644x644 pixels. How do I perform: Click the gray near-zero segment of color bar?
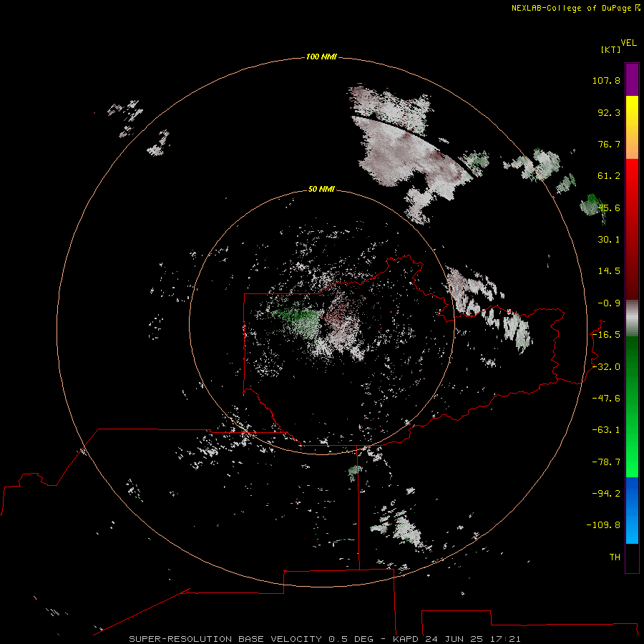(x=632, y=318)
